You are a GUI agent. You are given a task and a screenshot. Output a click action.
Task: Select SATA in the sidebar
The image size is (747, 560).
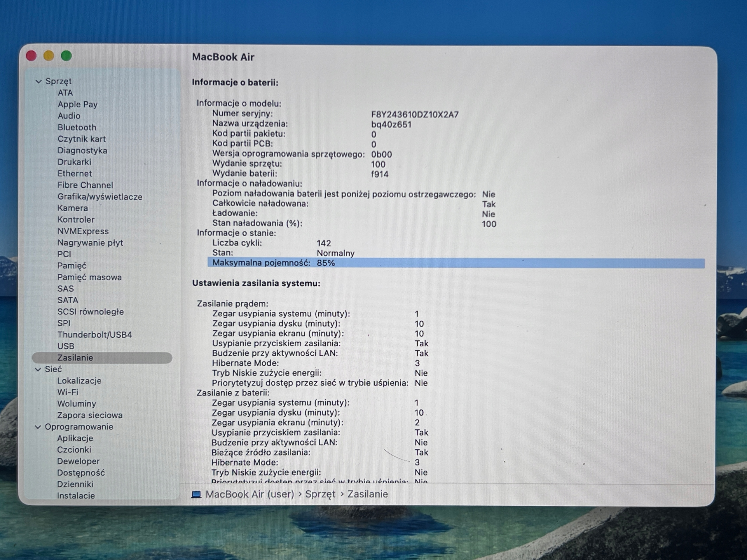point(68,300)
